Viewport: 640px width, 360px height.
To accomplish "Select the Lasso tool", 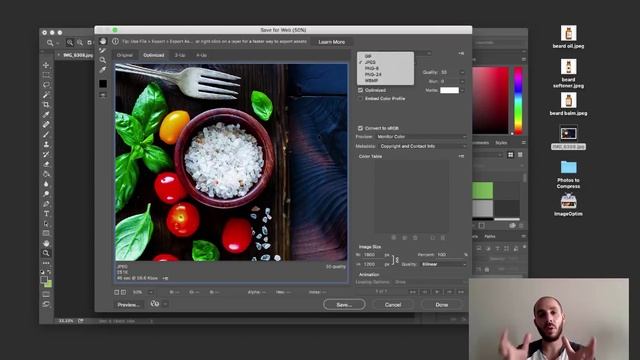I will coord(46,85).
